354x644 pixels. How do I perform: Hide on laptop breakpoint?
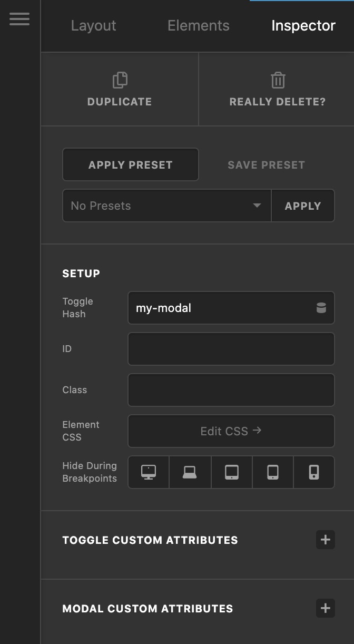click(190, 472)
